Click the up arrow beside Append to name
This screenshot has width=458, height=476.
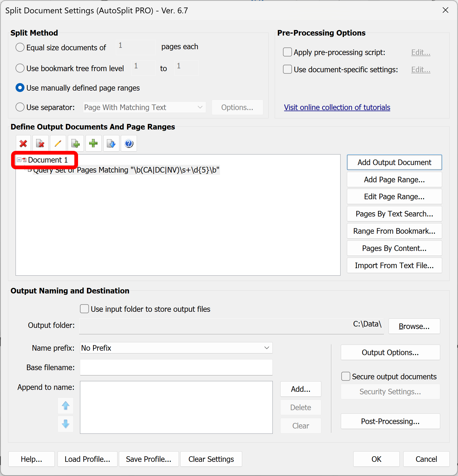[x=66, y=406]
